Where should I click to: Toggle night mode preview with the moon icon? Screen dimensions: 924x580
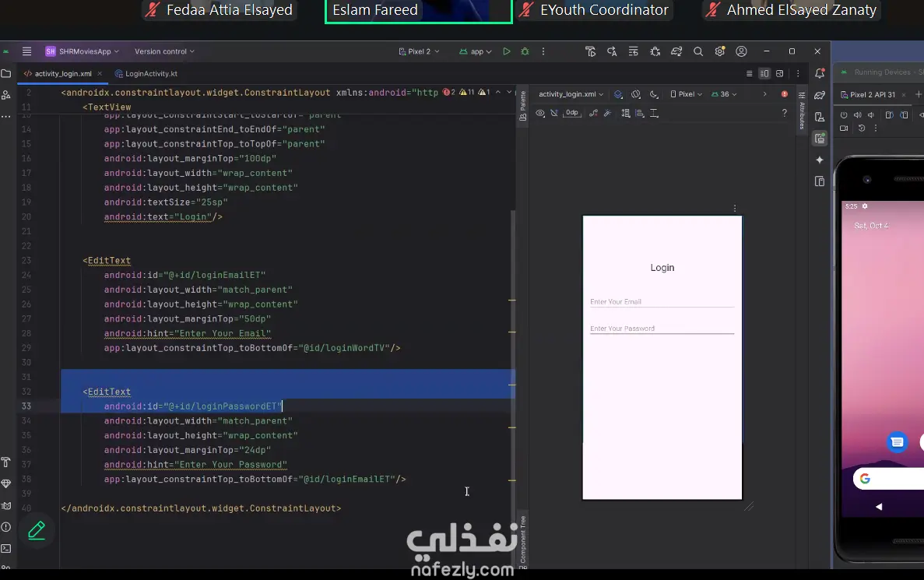click(652, 94)
